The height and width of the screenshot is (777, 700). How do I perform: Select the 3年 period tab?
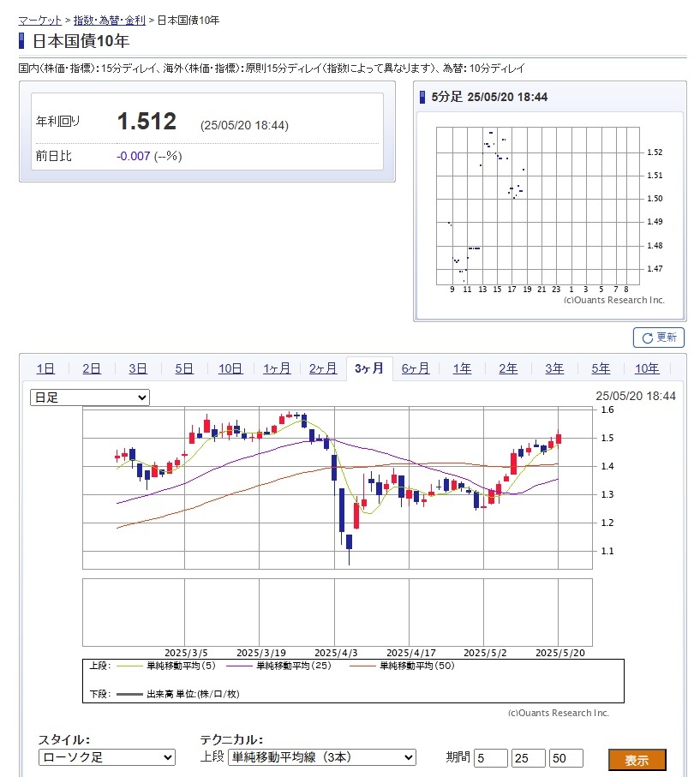(x=554, y=368)
